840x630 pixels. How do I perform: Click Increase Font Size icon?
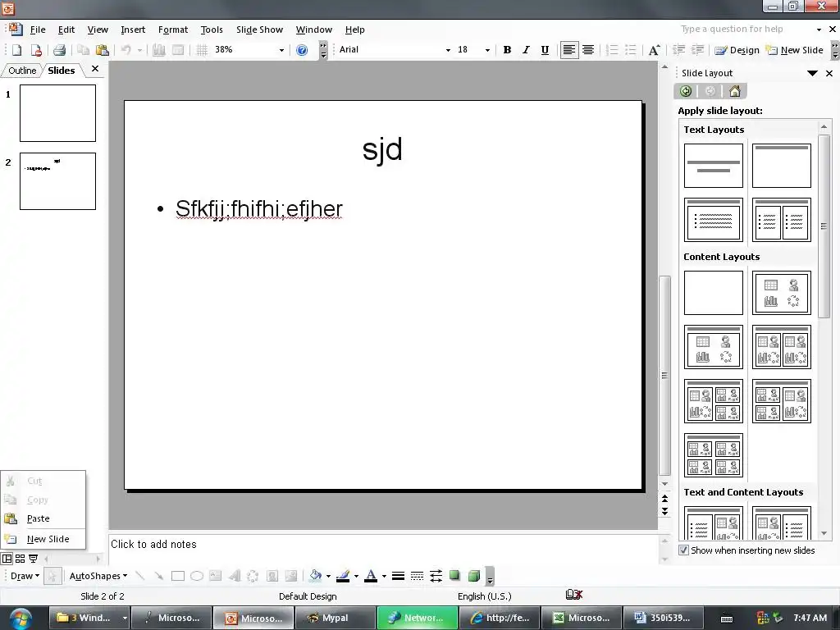tap(654, 50)
